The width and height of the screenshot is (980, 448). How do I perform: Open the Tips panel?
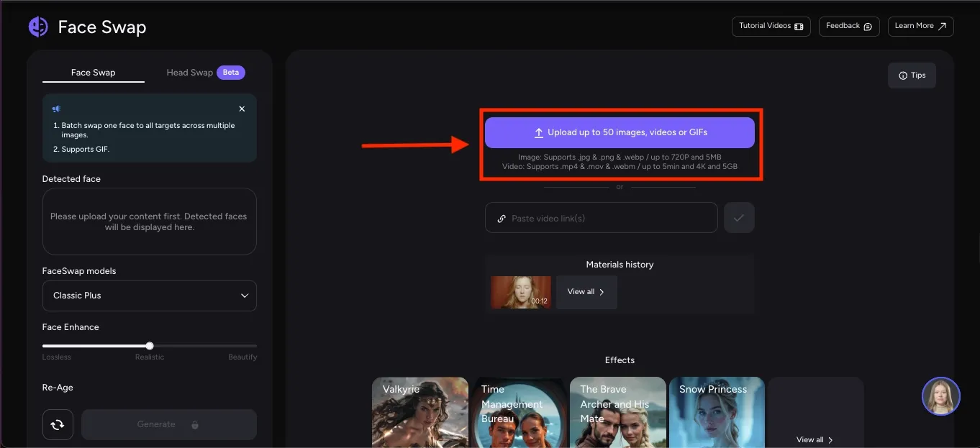point(912,76)
